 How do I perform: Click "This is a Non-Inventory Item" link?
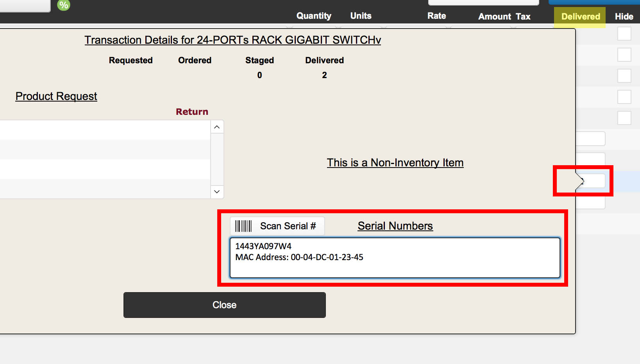click(395, 163)
